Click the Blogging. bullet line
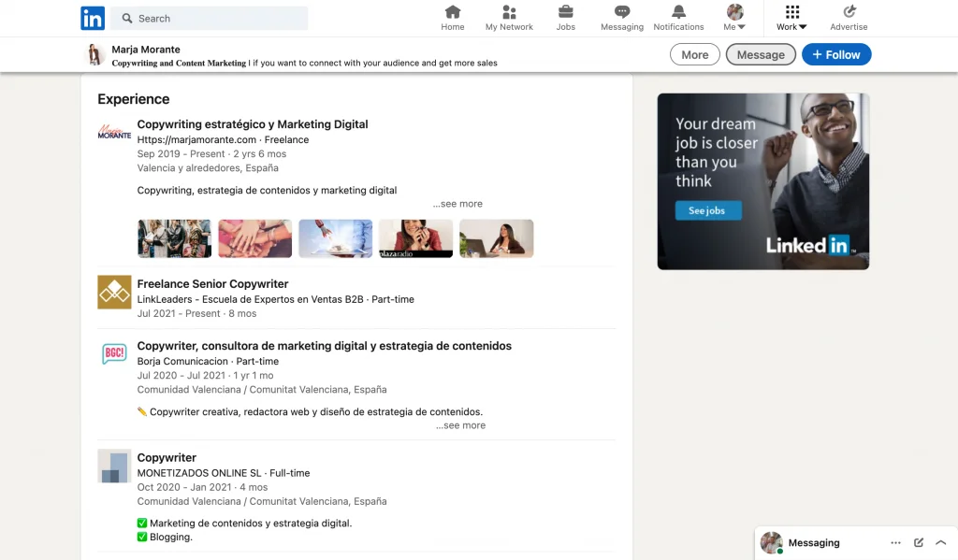The width and height of the screenshot is (958, 560). point(165,537)
